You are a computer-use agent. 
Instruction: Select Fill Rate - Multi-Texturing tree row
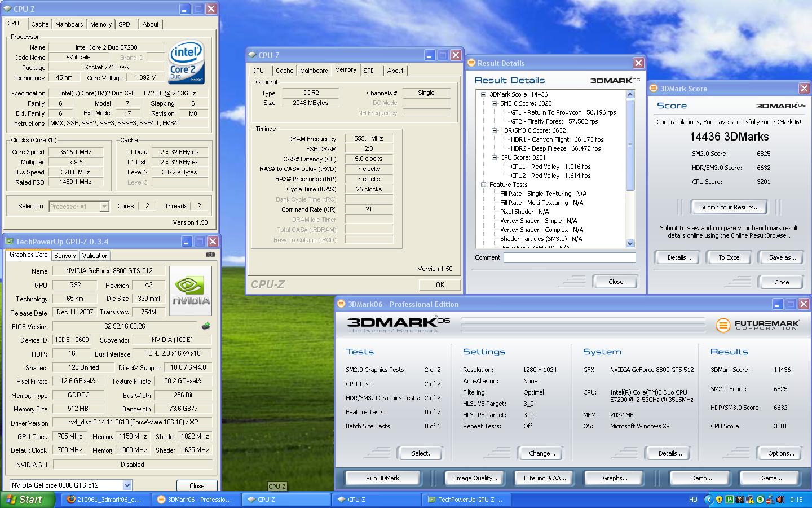coord(541,203)
